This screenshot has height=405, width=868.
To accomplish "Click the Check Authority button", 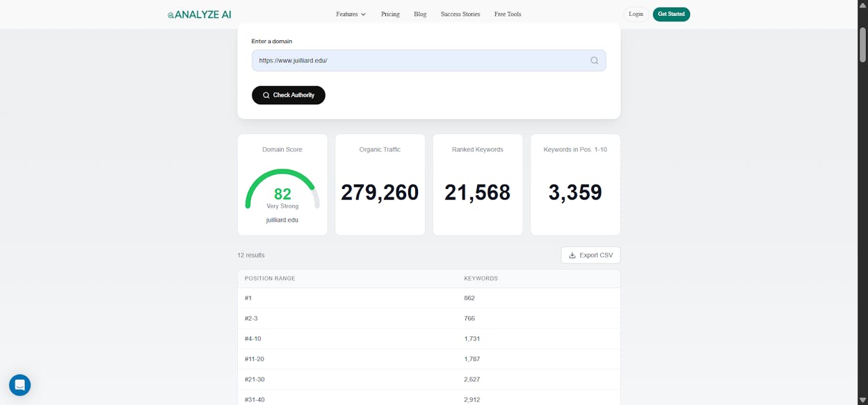I will (289, 95).
